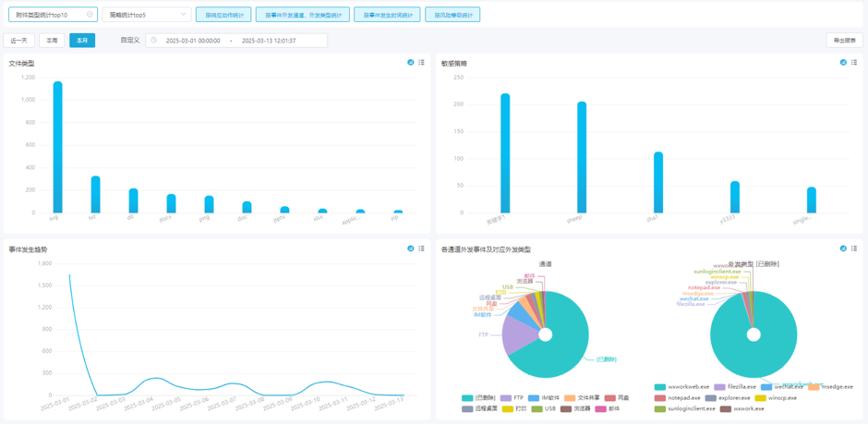
Task: Click the start date field 2025-03-01 00:00:00
Action: pos(192,41)
